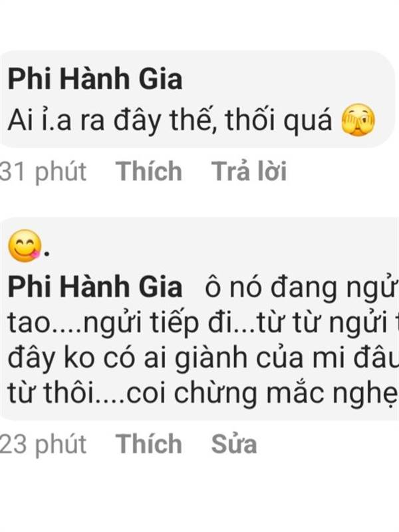Screen dimensions: 399x532
Task: Like the comment posted 31 phút ago
Action: tap(149, 171)
